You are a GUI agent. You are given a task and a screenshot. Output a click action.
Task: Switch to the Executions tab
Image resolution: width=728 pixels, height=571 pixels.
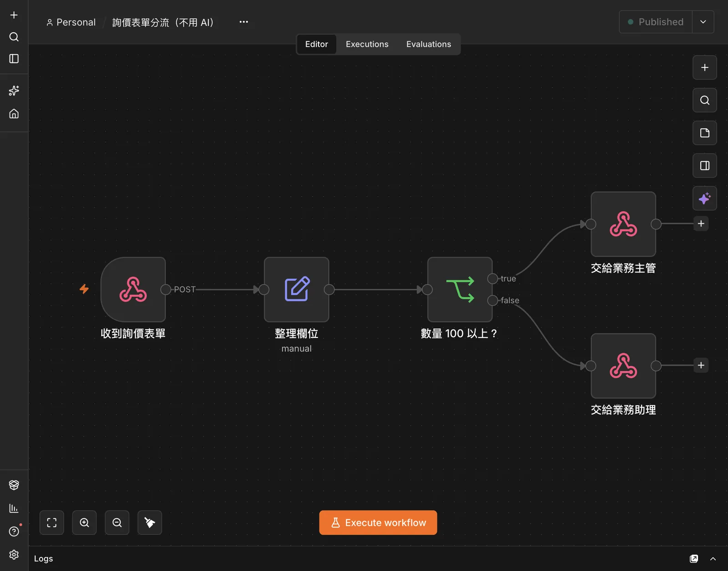[x=367, y=44]
